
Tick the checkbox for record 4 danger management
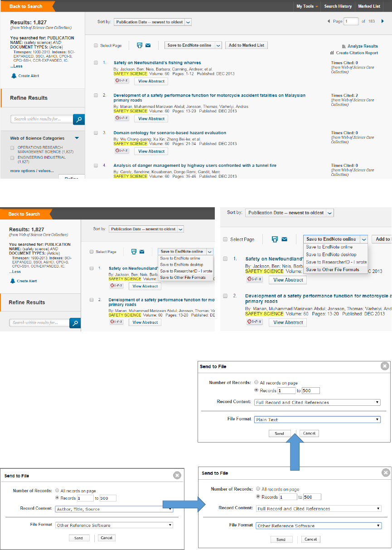[96, 165]
